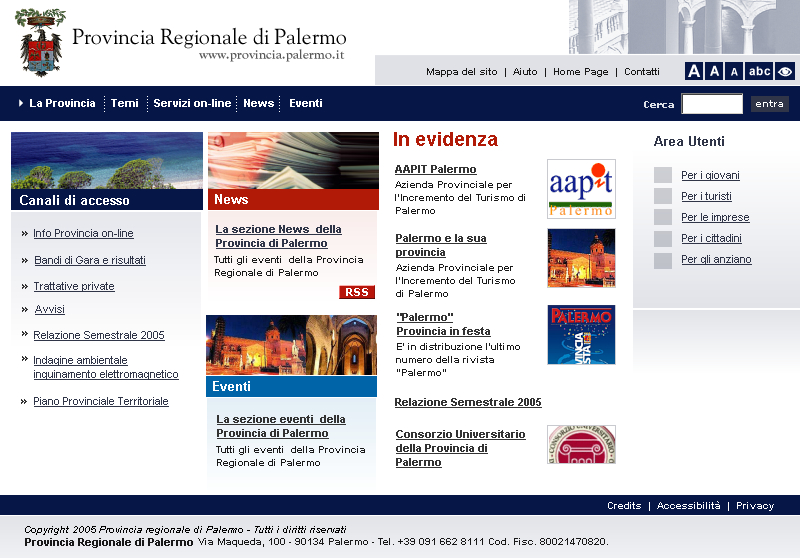This screenshot has height=558, width=800.
Task: Open 'Per i cittadini' user area
Action: (x=711, y=238)
